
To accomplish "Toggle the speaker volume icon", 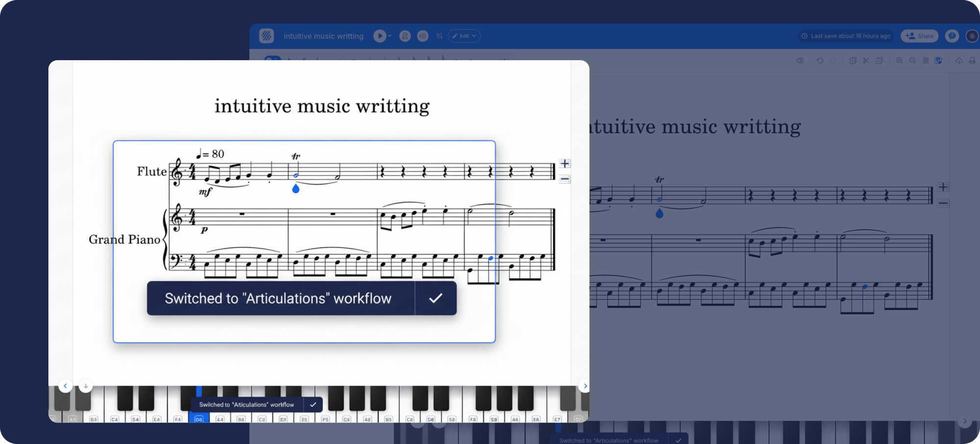I will click(x=422, y=36).
